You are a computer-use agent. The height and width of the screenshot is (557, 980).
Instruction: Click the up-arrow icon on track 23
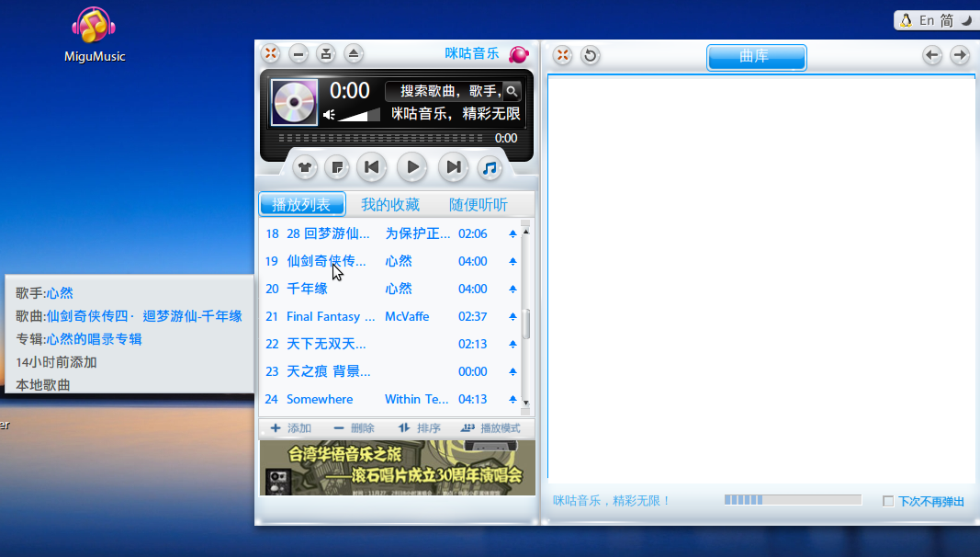[x=513, y=371]
